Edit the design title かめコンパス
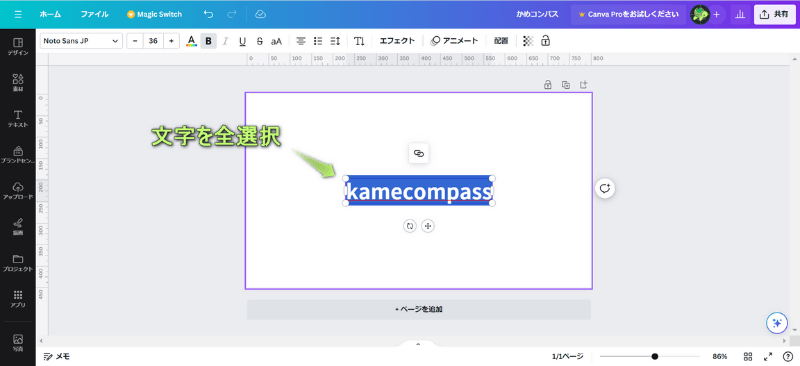 pyautogui.click(x=537, y=14)
